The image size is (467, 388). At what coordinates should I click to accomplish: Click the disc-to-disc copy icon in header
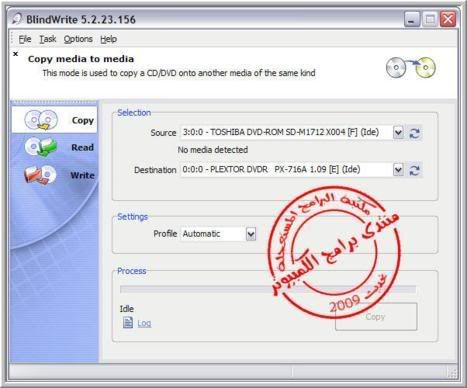tap(411, 67)
